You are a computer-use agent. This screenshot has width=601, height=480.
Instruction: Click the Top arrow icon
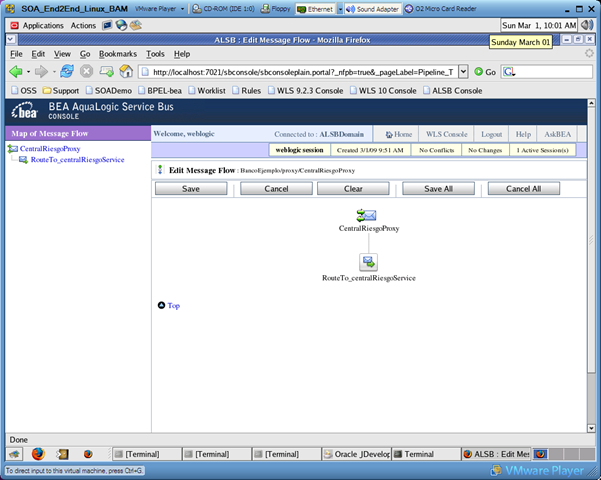coord(161,305)
